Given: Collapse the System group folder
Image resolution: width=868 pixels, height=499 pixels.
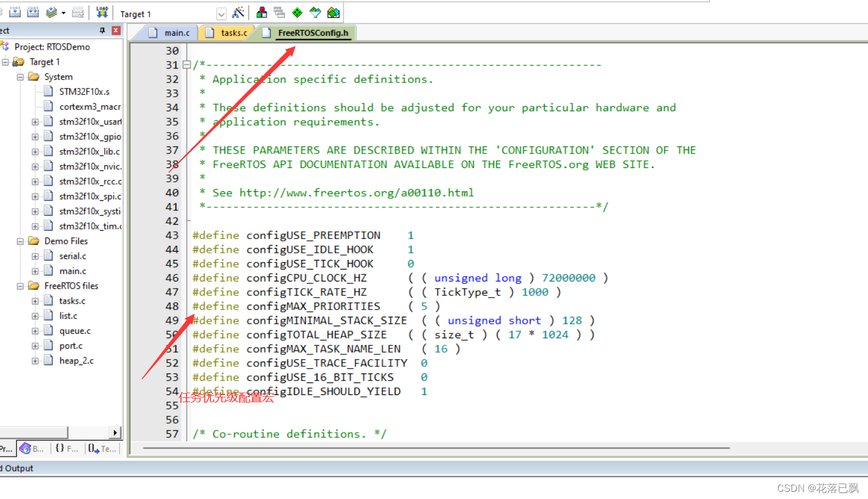Looking at the screenshot, I should click(20, 77).
